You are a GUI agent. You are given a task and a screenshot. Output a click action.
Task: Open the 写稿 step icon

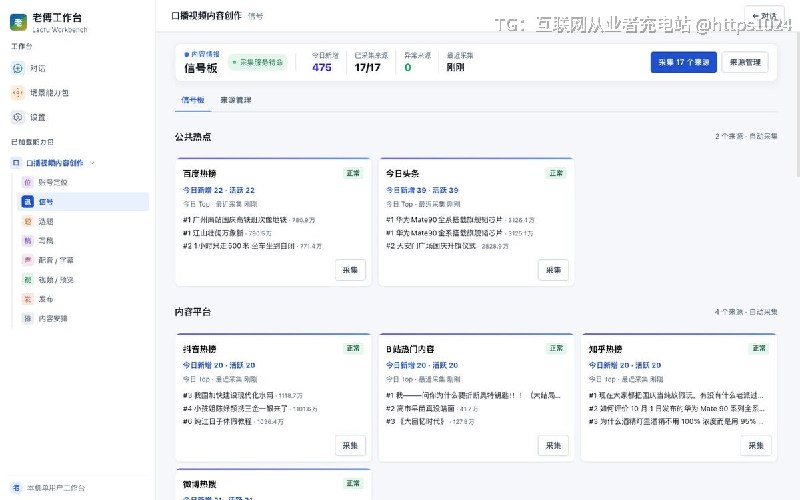click(28, 240)
